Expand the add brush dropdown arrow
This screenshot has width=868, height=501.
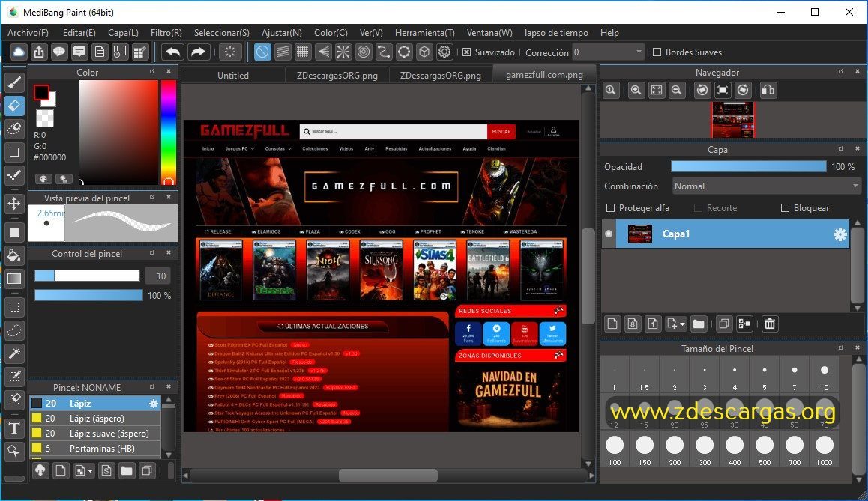click(x=90, y=471)
